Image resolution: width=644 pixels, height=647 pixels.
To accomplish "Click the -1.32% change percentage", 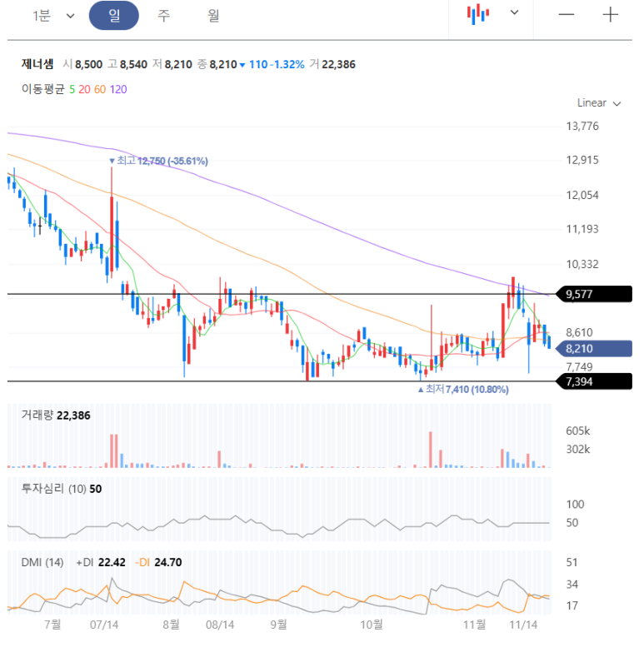I will click(x=287, y=64).
